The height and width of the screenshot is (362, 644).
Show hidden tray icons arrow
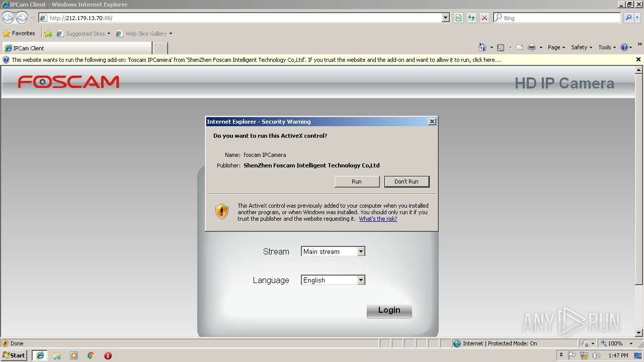pos(561,355)
